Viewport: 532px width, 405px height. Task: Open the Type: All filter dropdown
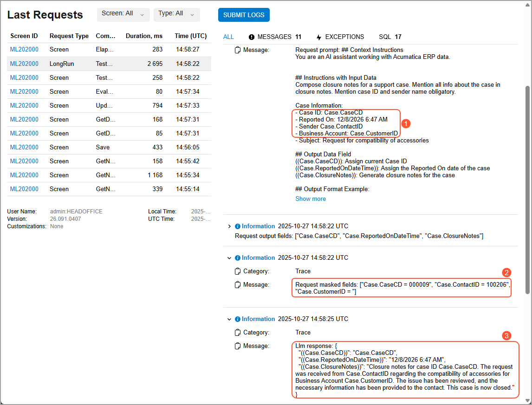pos(176,14)
